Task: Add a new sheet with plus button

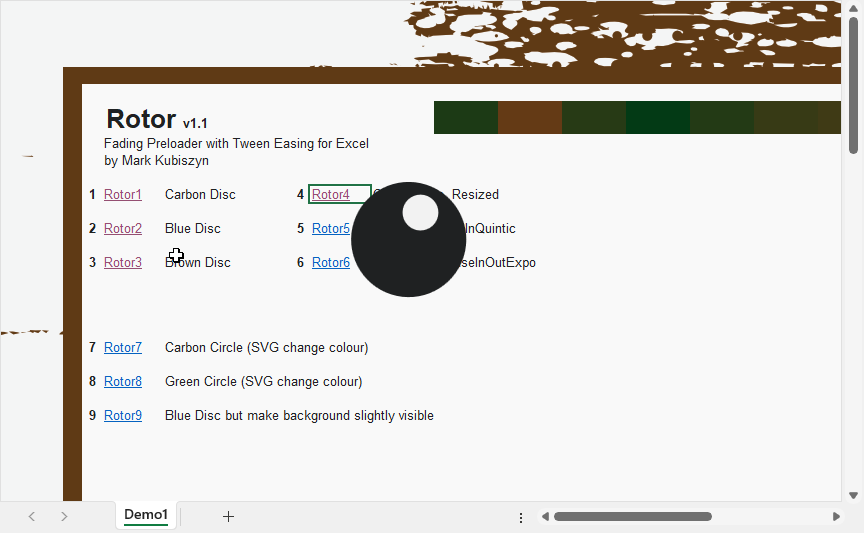Action: (228, 516)
